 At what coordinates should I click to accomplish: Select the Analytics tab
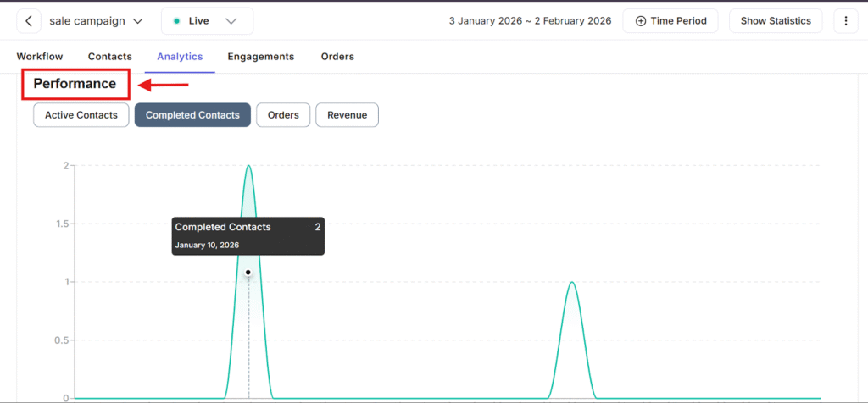coord(180,57)
